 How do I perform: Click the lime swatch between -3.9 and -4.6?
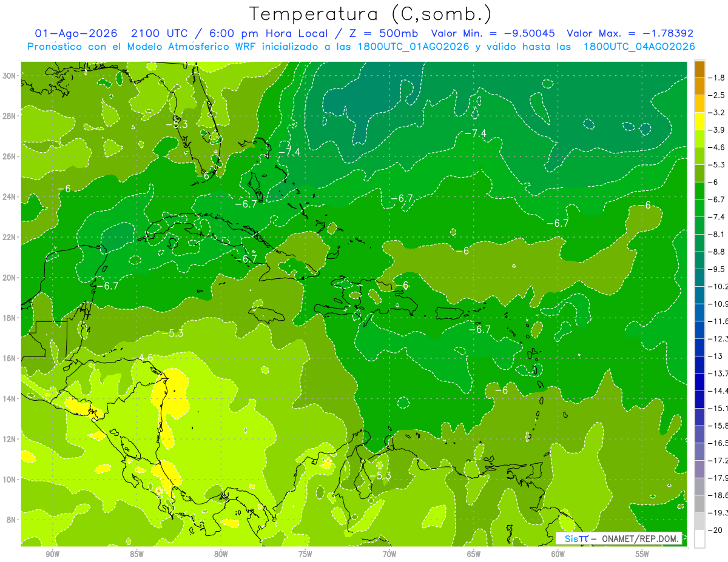click(x=699, y=138)
